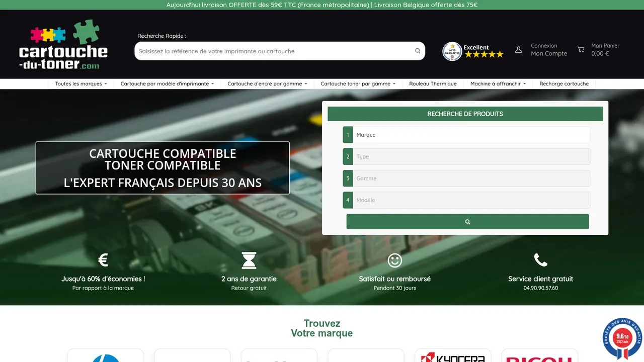
Task: Click the "Service client gratuit" text
Action: (541, 279)
